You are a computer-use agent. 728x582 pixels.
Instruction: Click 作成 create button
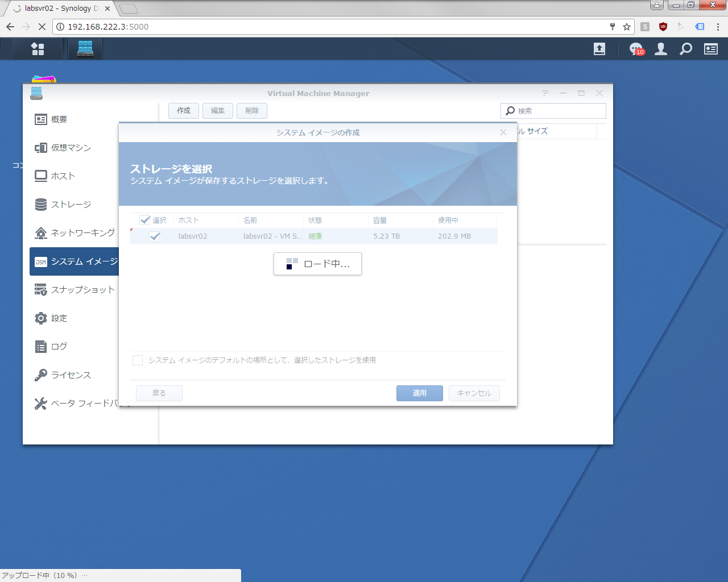tap(184, 111)
